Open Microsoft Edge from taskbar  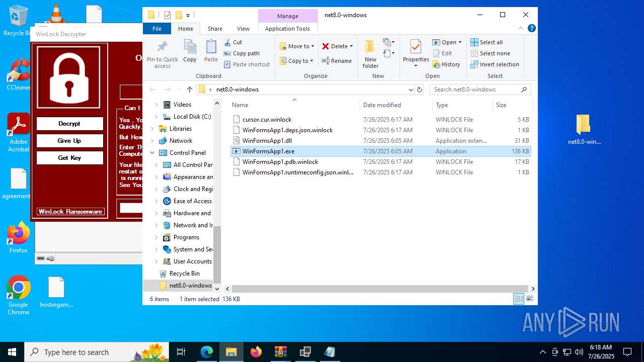(x=207, y=352)
